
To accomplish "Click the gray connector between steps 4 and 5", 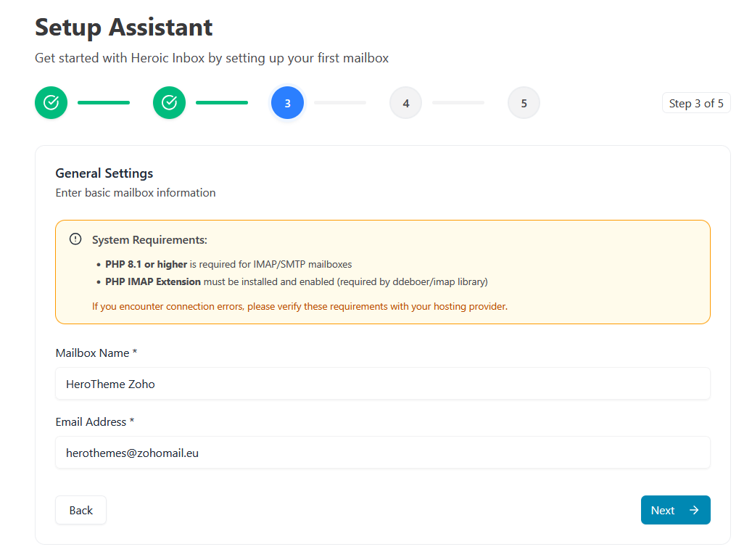I will [x=458, y=103].
